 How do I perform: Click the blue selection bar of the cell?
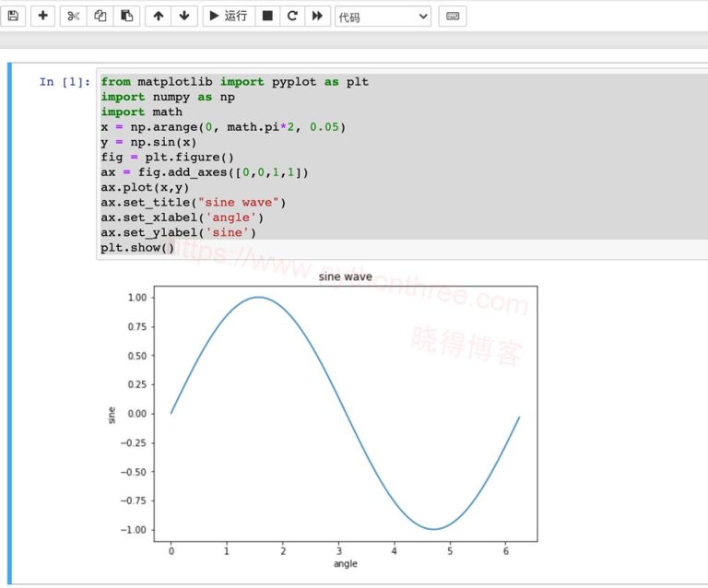(x=10, y=323)
